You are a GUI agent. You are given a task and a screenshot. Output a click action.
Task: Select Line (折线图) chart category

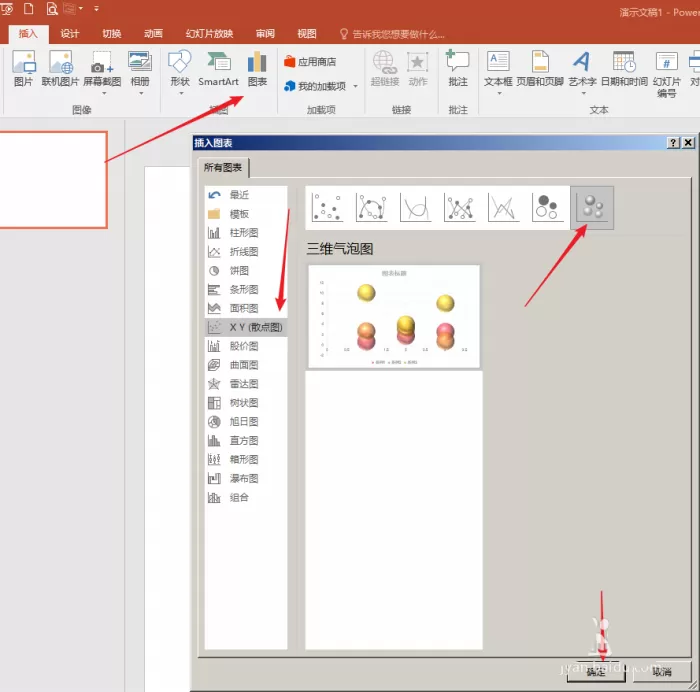[x=246, y=252]
